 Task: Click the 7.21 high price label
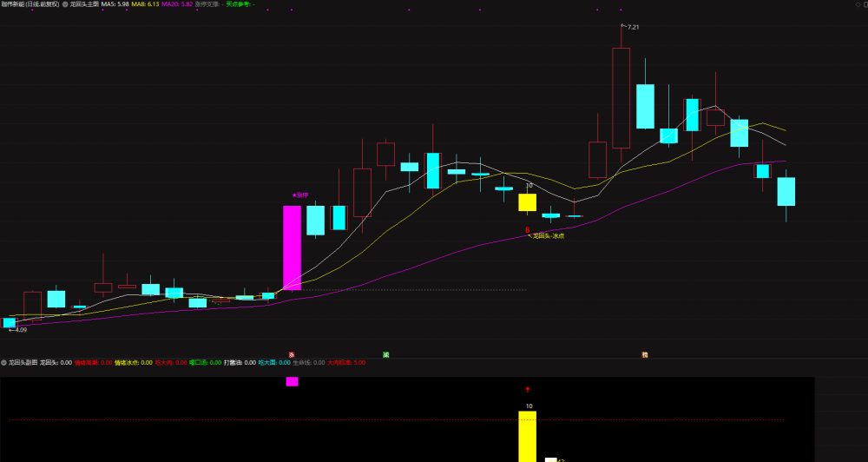tap(633, 27)
